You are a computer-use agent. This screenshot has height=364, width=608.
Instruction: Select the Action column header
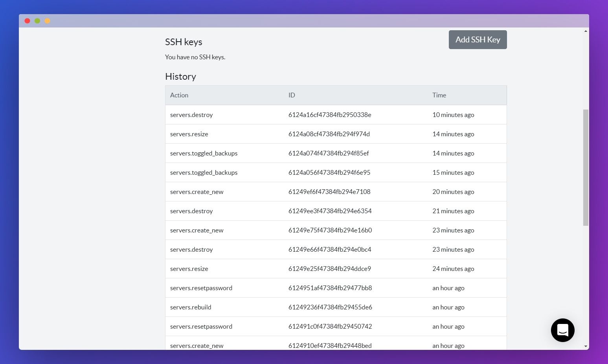coord(179,95)
